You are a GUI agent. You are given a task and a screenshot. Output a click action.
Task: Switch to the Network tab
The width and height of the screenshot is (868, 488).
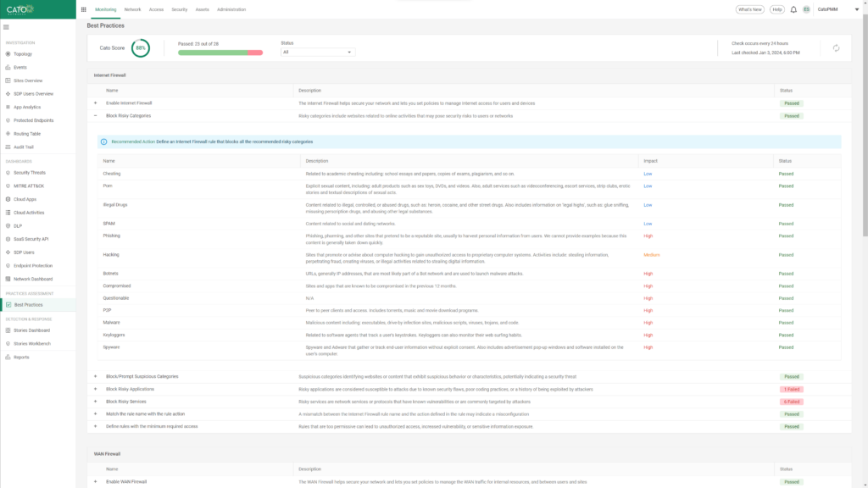click(x=132, y=9)
